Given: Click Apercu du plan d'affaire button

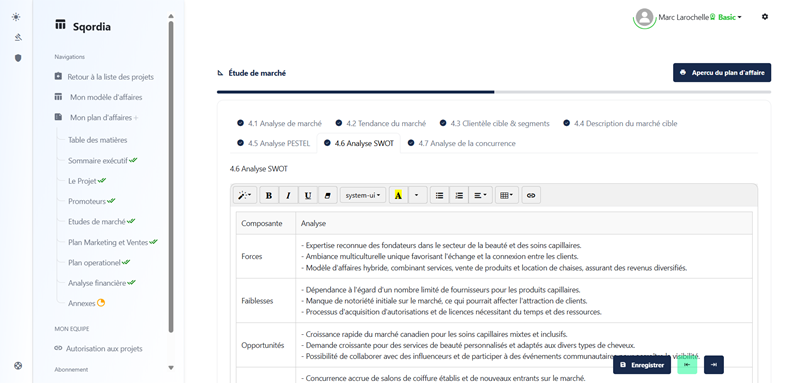Looking at the screenshot, I should pos(722,73).
